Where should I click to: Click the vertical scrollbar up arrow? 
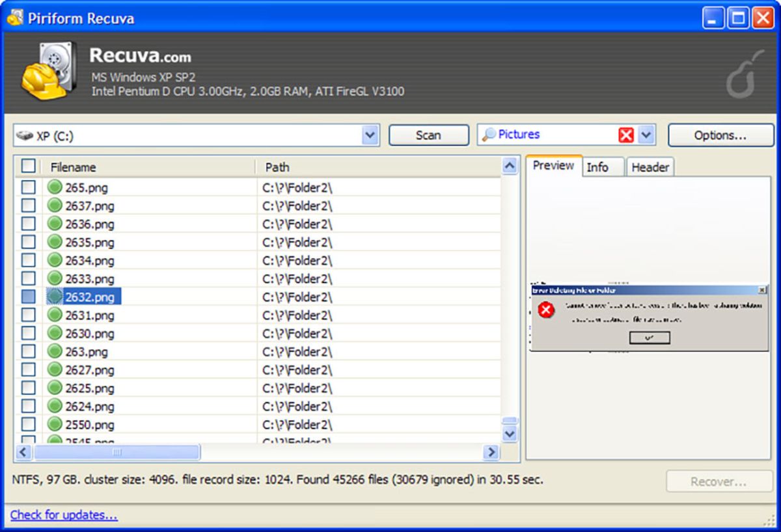click(510, 166)
